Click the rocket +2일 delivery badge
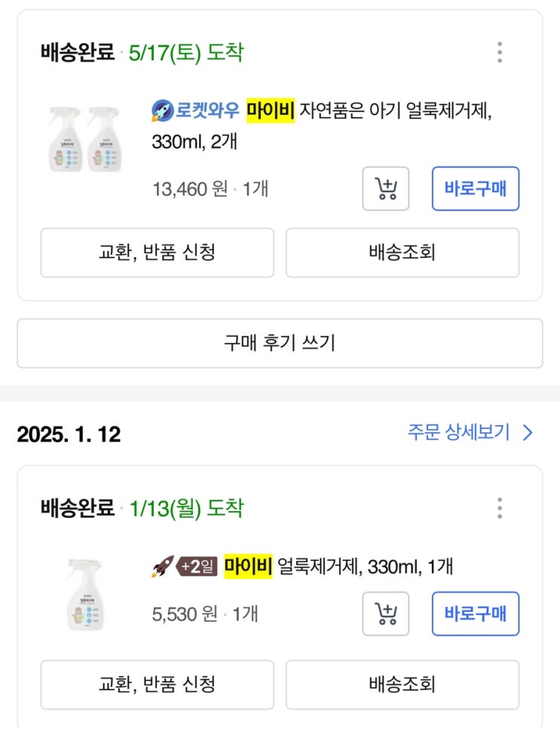The width and height of the screenshot is (560, 729). pyautogui.click(x=185, y=566)
